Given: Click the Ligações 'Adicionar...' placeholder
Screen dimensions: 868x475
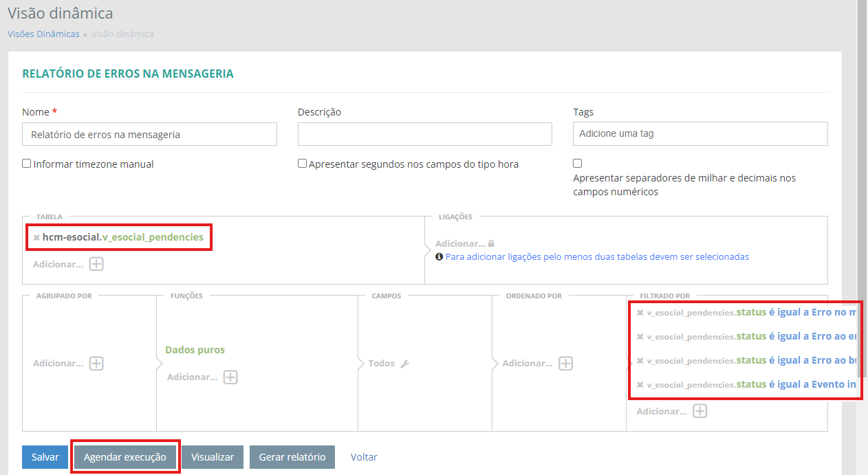Looking at the screenshot, I should pos(460,243).
